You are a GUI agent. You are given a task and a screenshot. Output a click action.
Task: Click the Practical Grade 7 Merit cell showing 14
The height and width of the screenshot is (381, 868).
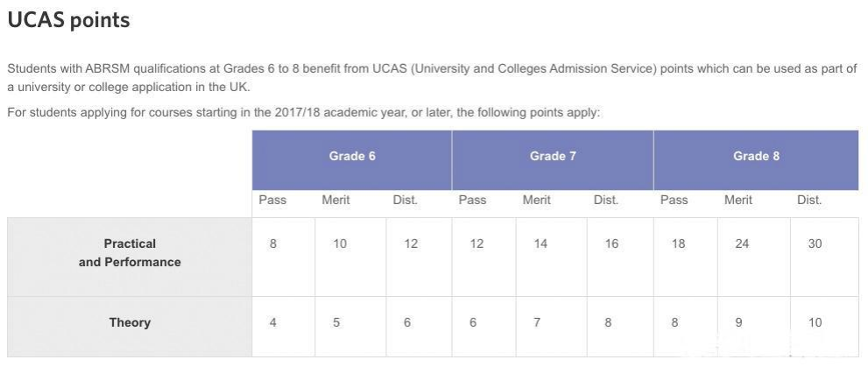click(x=540, y=243)
